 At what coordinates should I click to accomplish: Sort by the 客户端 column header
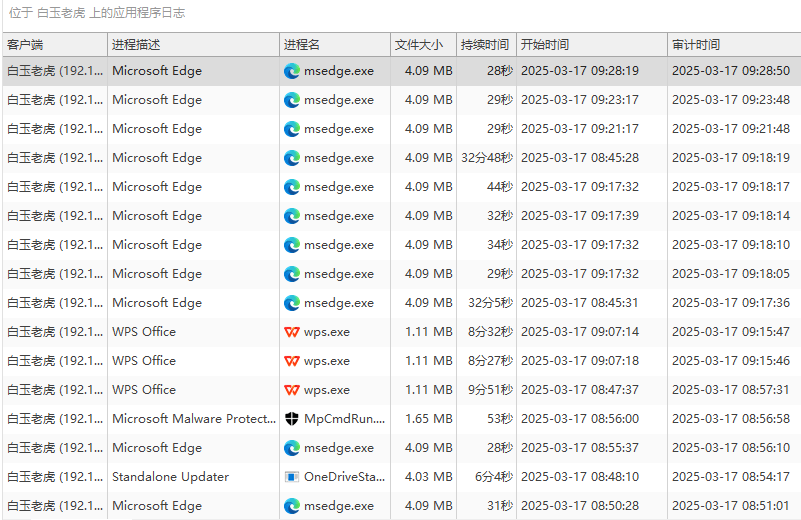[54, 45]
